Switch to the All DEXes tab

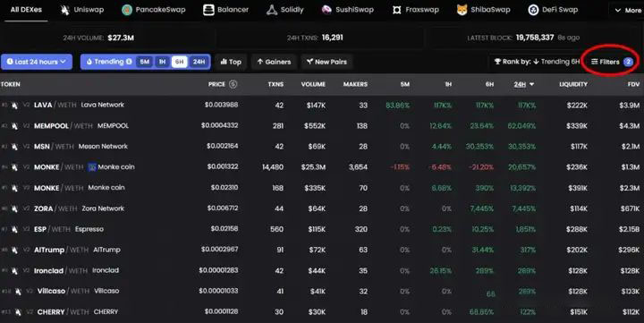point(26,10)
